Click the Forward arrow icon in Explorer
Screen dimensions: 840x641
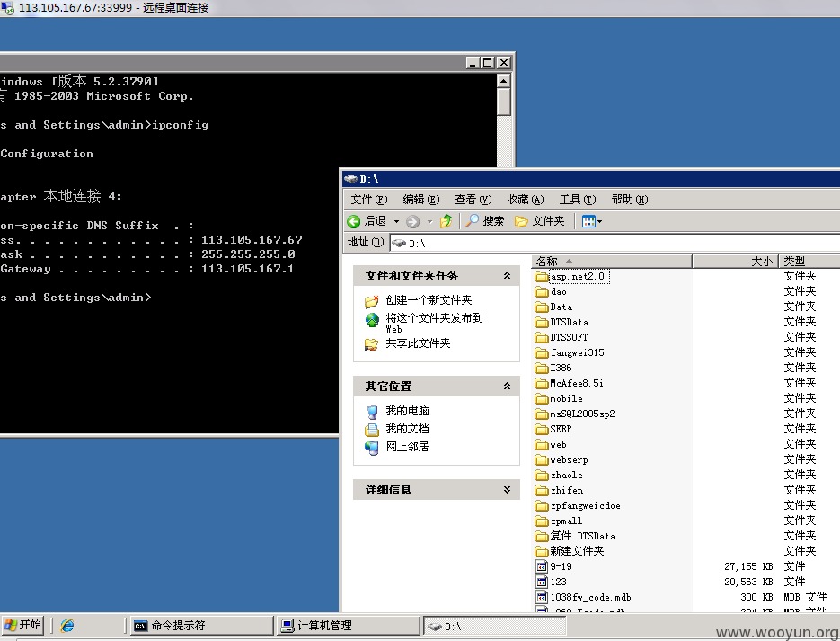coord(412,221)
